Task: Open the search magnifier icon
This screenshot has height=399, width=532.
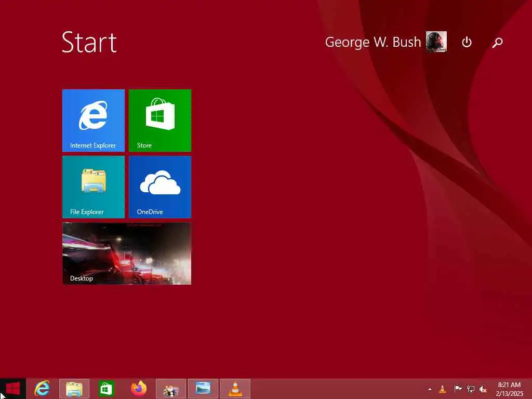Action: pyautogui.click(x=497, y=43)
